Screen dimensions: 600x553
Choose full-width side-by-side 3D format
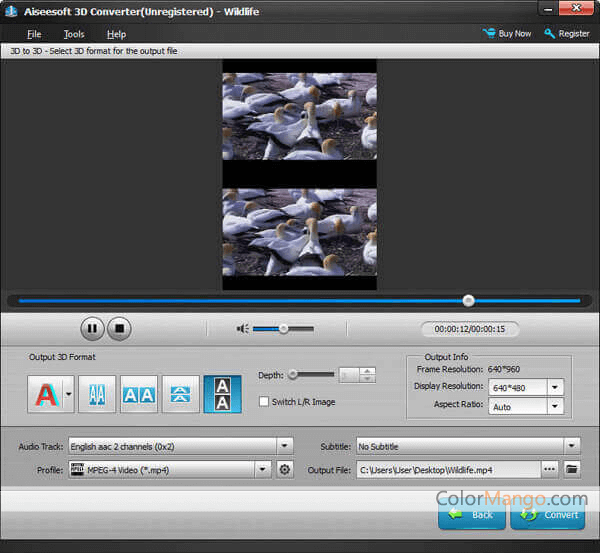coord(139,394)
